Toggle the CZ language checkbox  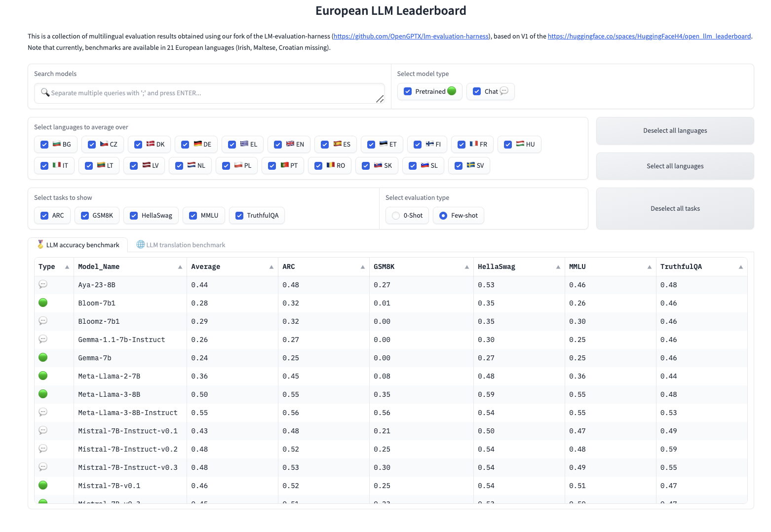coord(92,145)
